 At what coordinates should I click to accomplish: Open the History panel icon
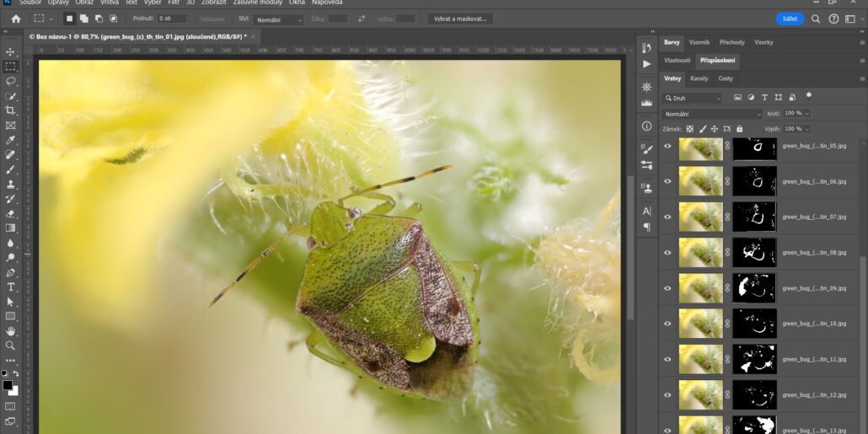tap(646, 48)
